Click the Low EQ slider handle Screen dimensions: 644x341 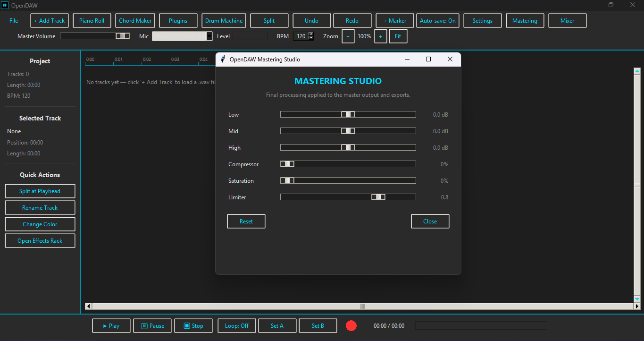(x=348, y=114)
